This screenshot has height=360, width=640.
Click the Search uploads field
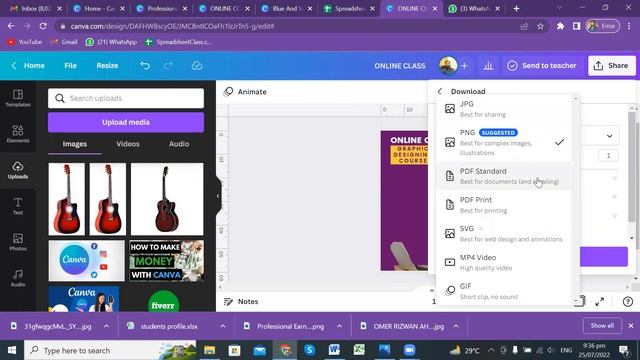point(126,98)
